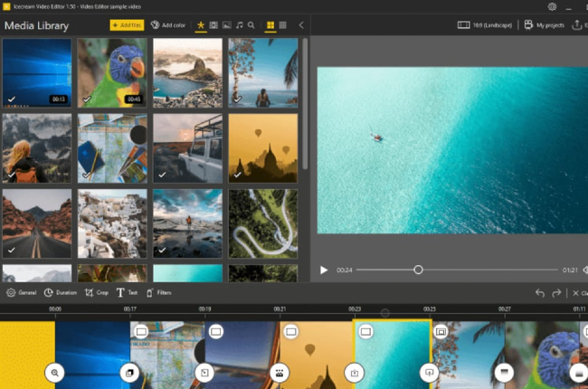Select the desert road thumbnail
This screenshot has width=588, height=389.
pos(37,223)
